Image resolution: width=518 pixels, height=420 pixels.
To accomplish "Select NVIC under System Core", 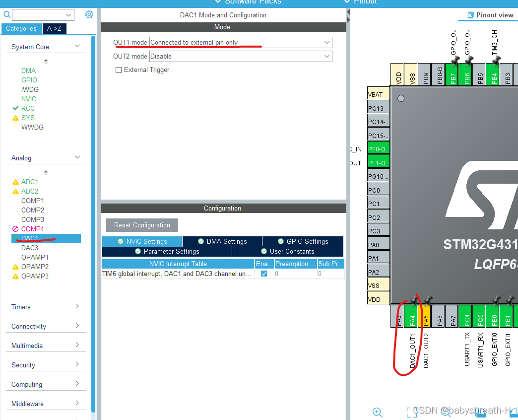I will pos(29,99).
